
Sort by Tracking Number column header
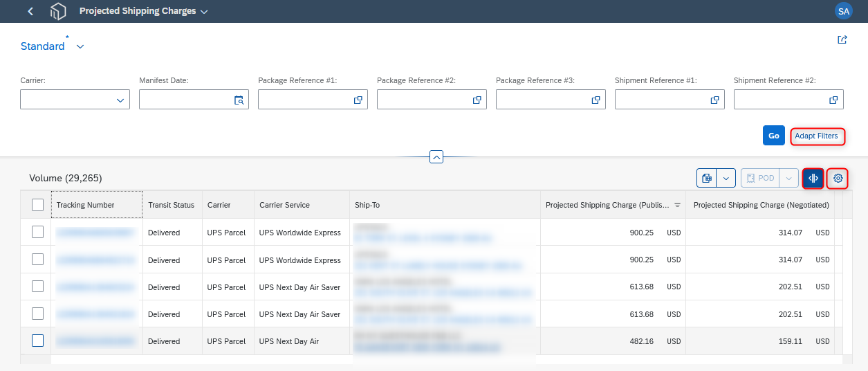[x=97, y=205]
